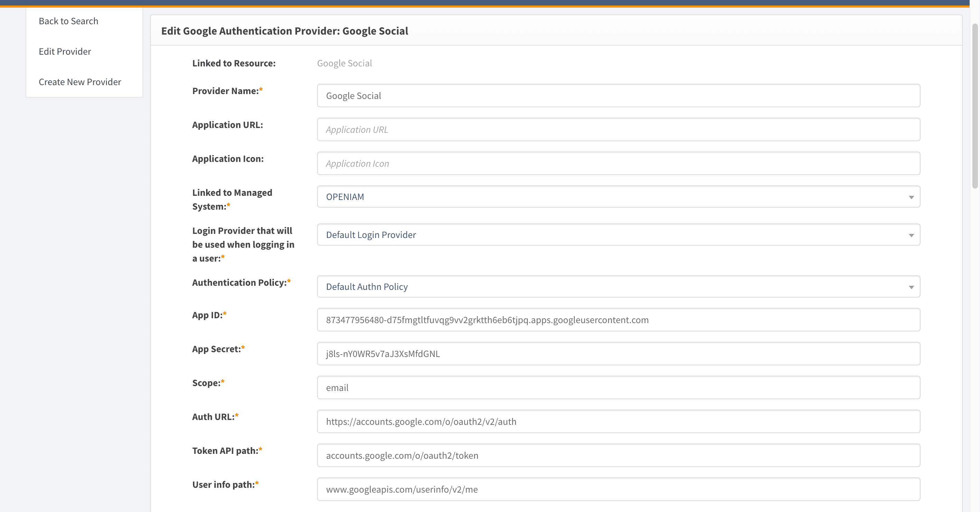Click the Application Icon input field

pyautogui.click(x=618, y=163)
